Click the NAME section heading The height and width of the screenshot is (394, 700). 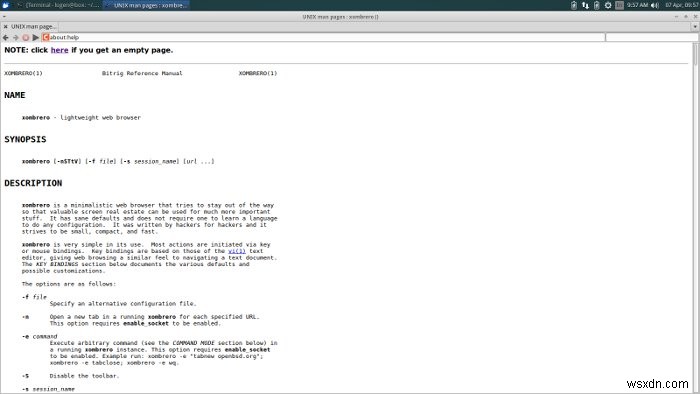[15, 95]
